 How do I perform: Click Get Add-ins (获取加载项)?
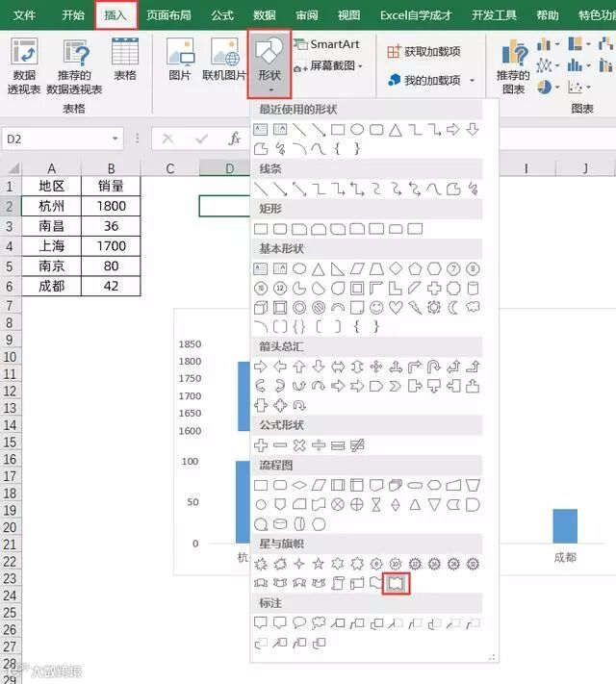424,52
